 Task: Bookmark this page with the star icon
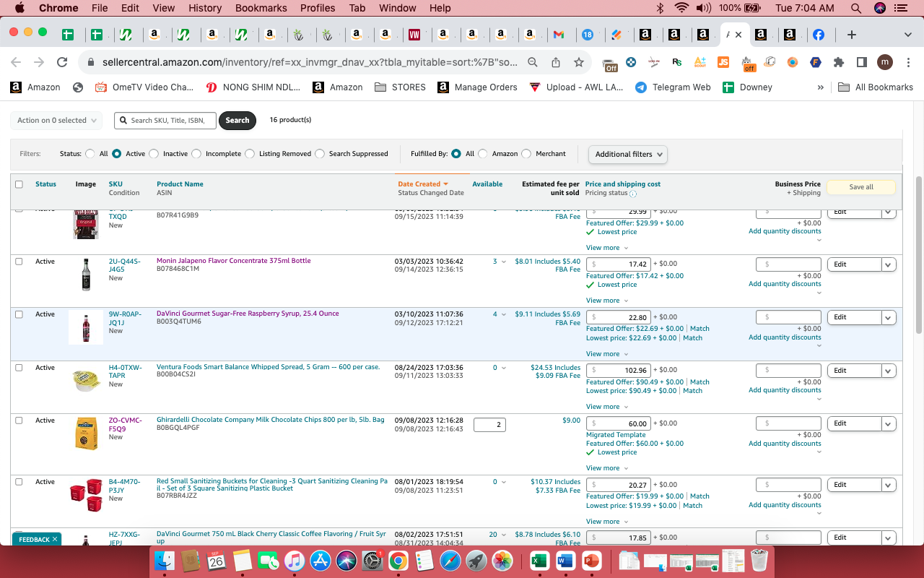579,62
